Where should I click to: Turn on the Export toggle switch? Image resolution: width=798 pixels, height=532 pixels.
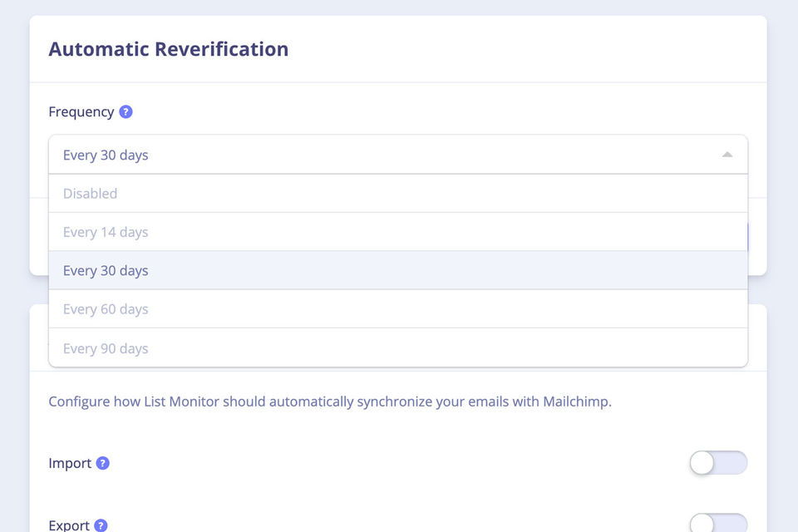coord(717,523)
